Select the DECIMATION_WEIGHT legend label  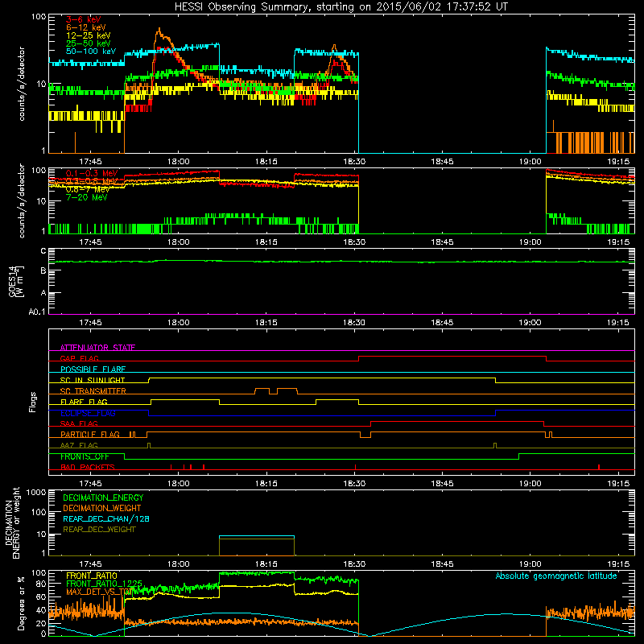point(102,509)
